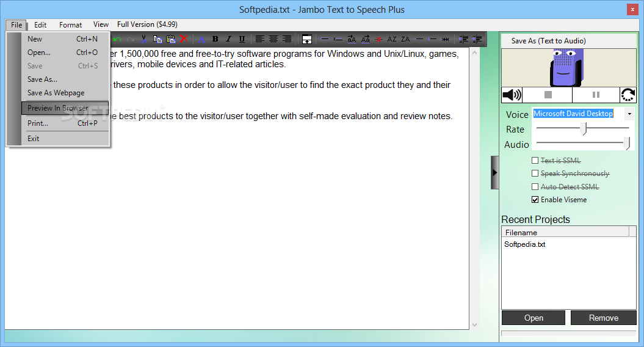This screenshot has height=347, width=644.
Task: Click the circular refresh arrow icon
Action: point(628,95)
